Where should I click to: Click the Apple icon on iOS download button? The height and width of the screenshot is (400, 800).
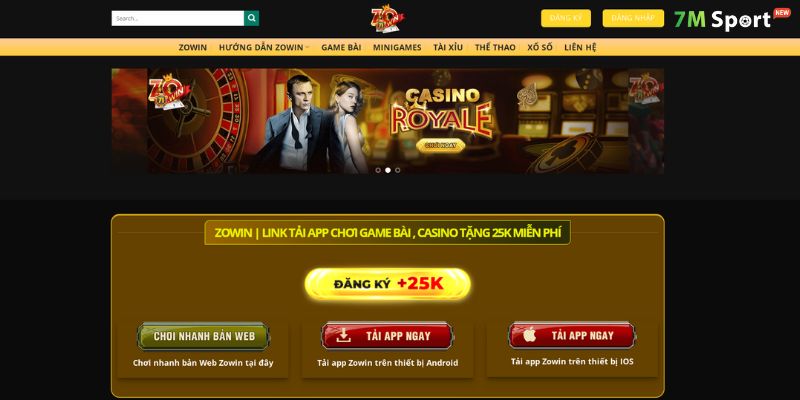530,335
